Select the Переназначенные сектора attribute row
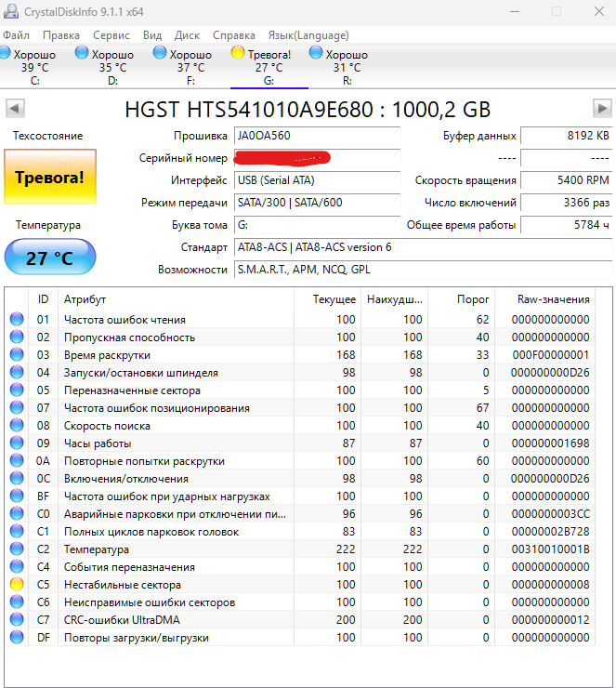This screenshot has width=616, height=688. point(300,390)
